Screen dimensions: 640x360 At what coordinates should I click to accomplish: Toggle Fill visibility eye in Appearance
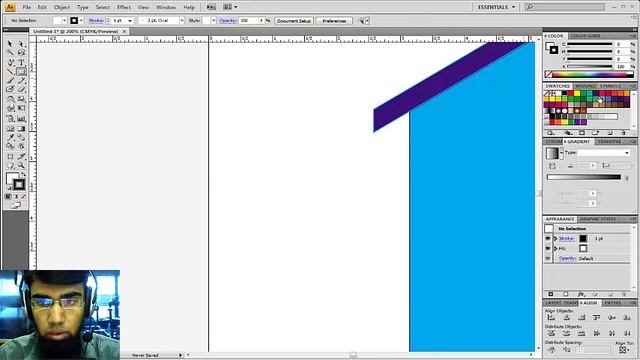[548, 248]
